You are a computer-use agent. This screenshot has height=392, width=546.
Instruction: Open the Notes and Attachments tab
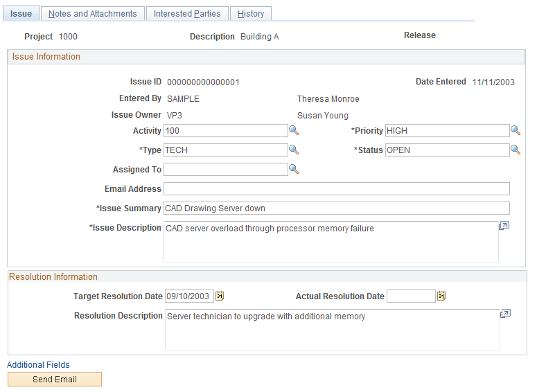tap(93, 14)
